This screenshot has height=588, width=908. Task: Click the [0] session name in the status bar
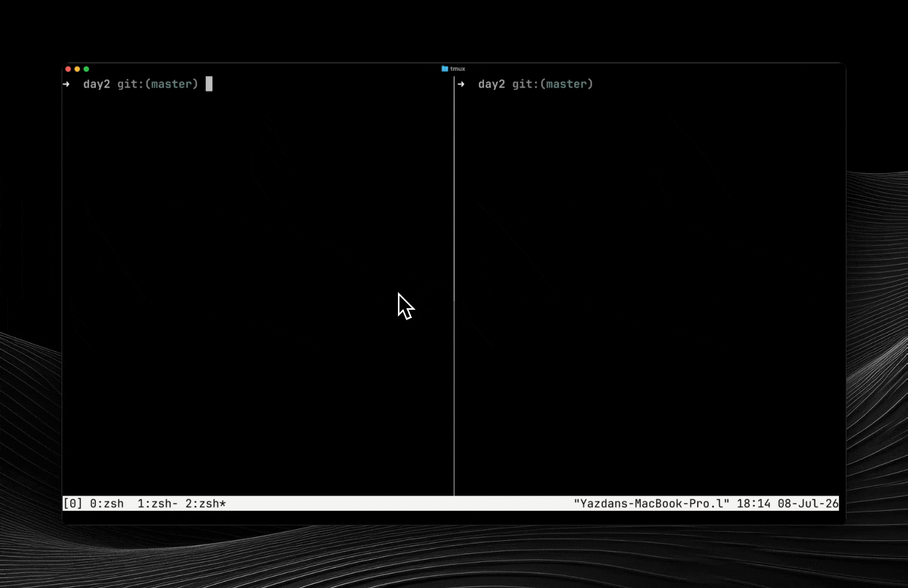73,504
